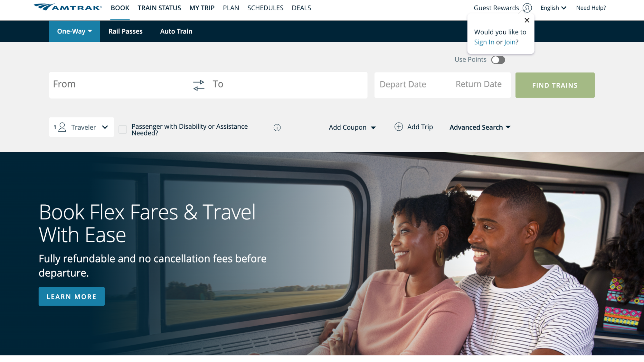644x362 pixels.
Task: Select the Auto Train tab
Action: [x=176, y=31]
